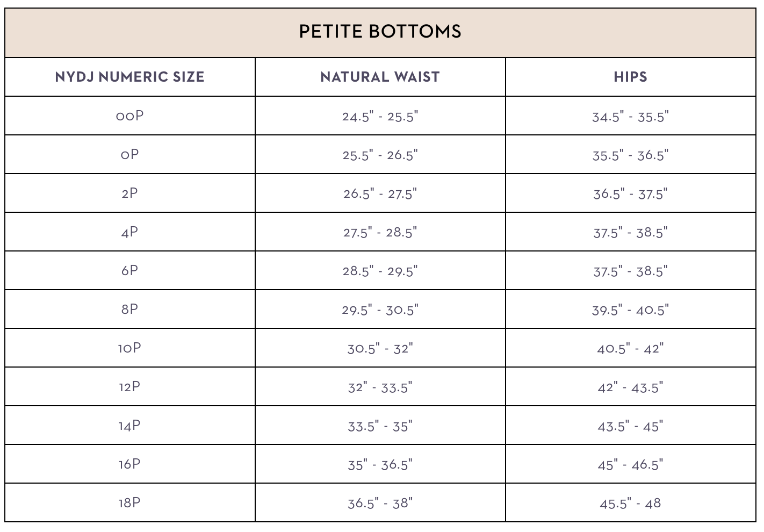
Task: Select the 12P size label
Action: 129,387
